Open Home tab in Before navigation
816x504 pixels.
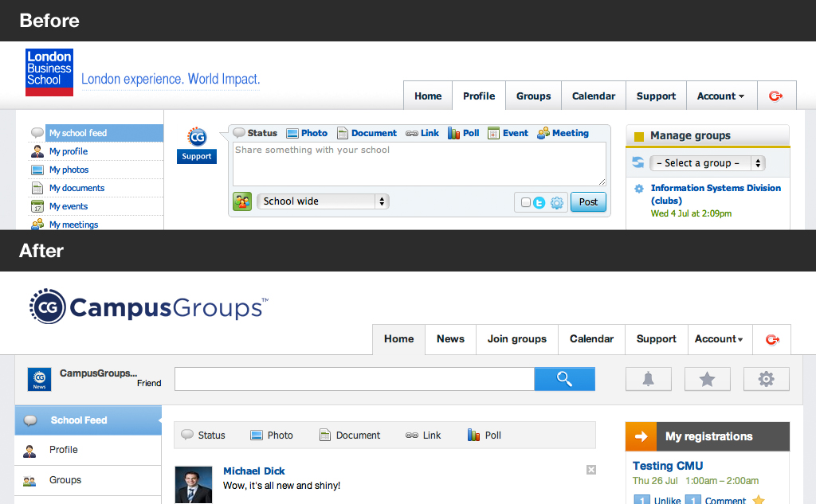(x=428, y=96)
